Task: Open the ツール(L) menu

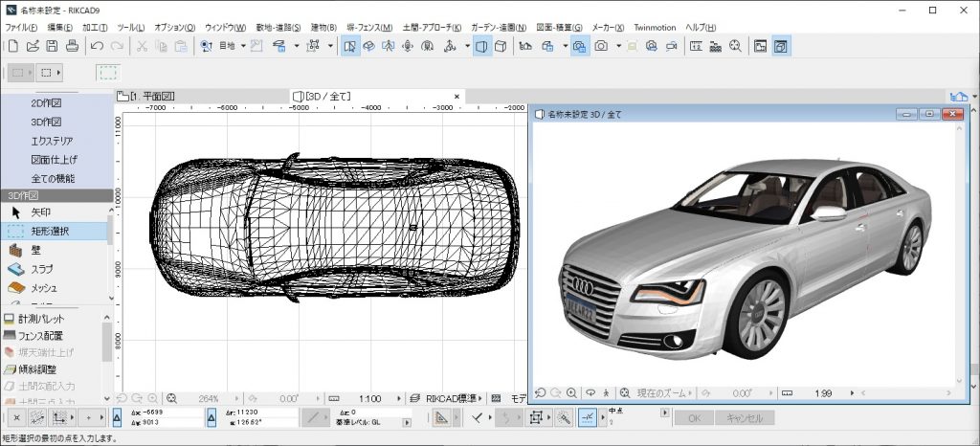Action: 130,28
